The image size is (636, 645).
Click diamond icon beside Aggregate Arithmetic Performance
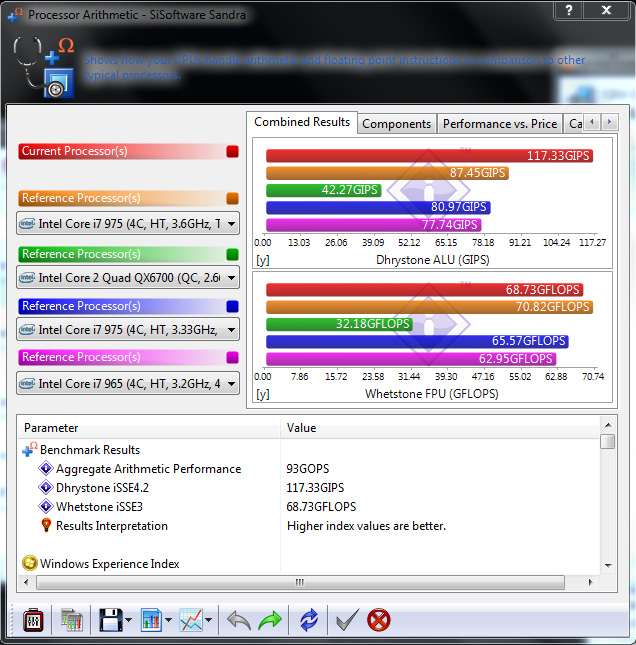pos(46,468)
